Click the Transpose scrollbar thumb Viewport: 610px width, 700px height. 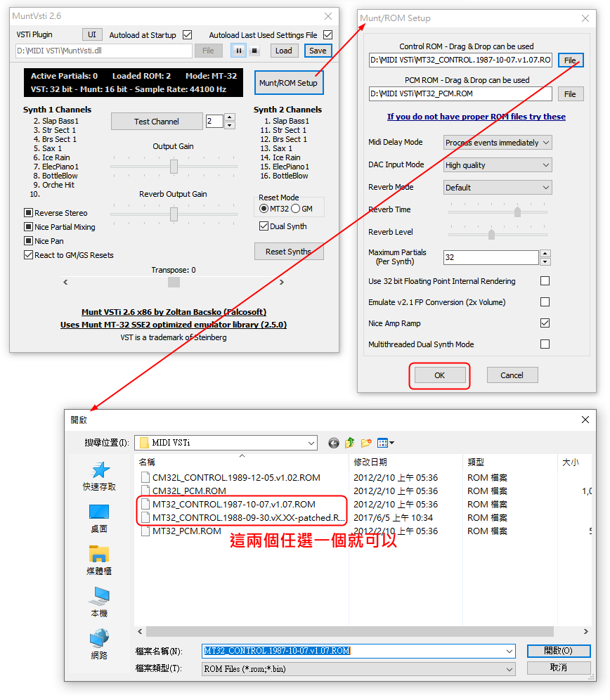[x=174, y=282]
